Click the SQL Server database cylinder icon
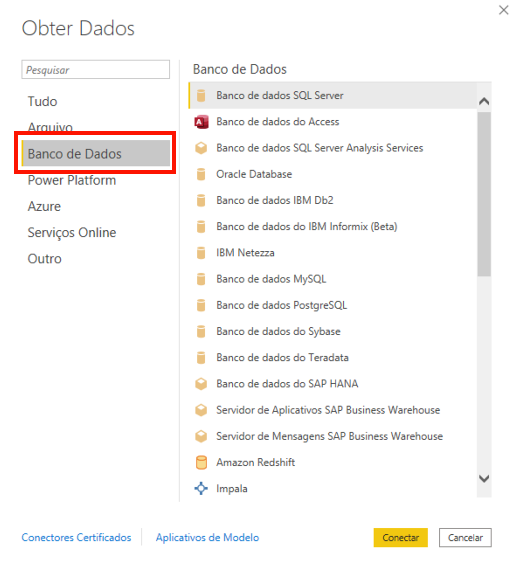 coord(201,96)
